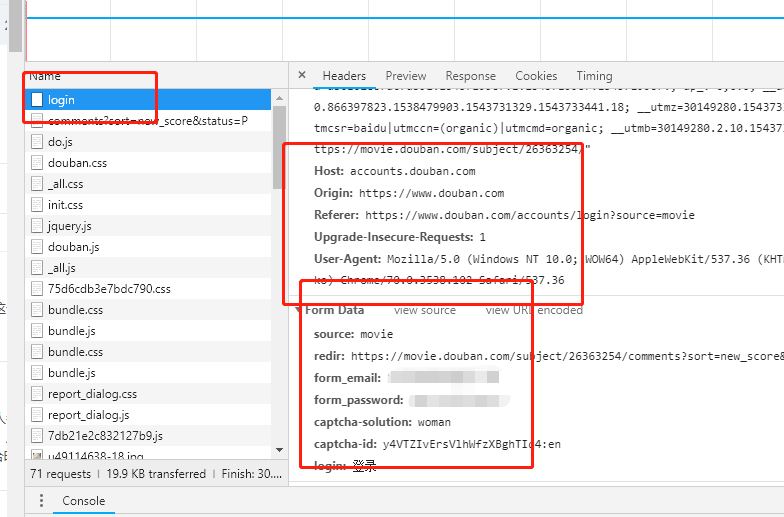
Task: Open the Response tab
Action: 470,76
